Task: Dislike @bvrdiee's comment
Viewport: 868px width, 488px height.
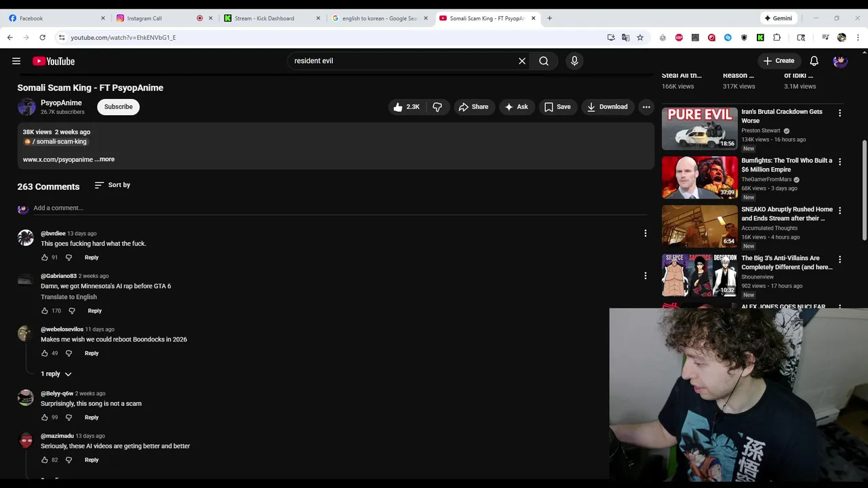Action: click(x=68, y=258)
